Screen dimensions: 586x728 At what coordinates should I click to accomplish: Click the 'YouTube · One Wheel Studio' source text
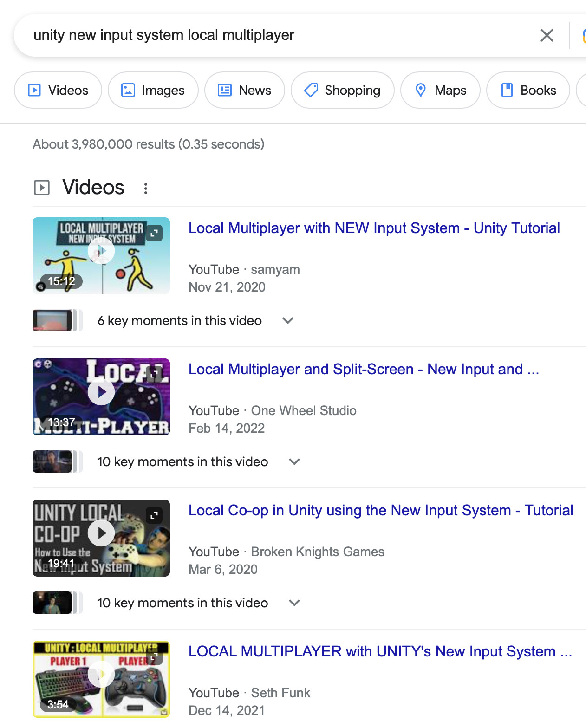click(x=273, y=410)
